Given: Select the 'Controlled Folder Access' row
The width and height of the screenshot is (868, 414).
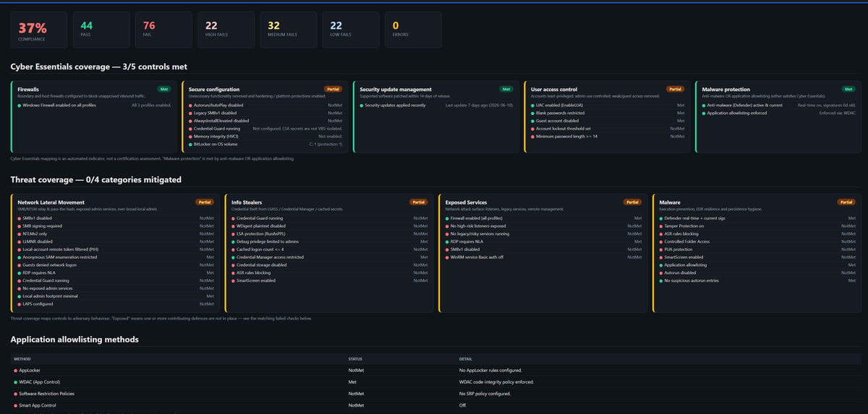Looking at the screenshot, I should [757, 241].
